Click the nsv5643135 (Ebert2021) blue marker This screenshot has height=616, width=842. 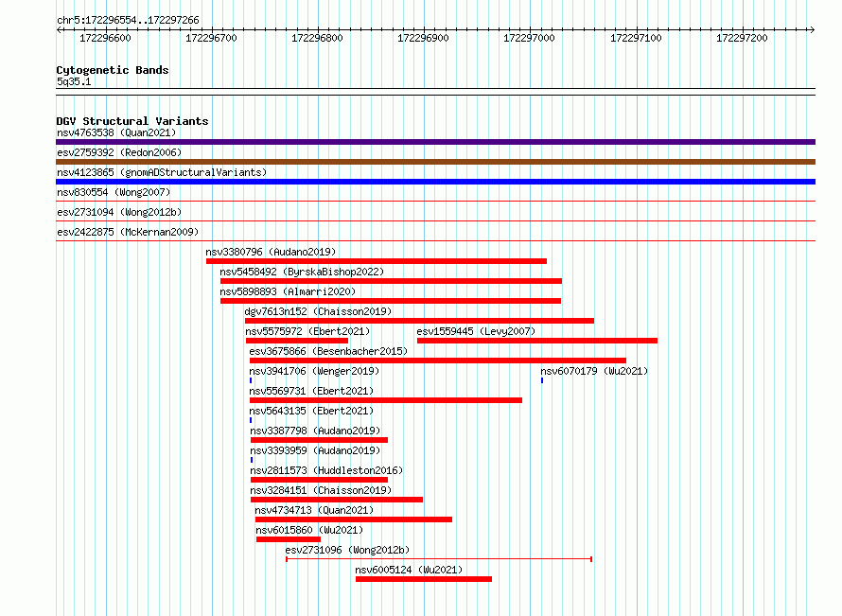[x=251, y=420]
